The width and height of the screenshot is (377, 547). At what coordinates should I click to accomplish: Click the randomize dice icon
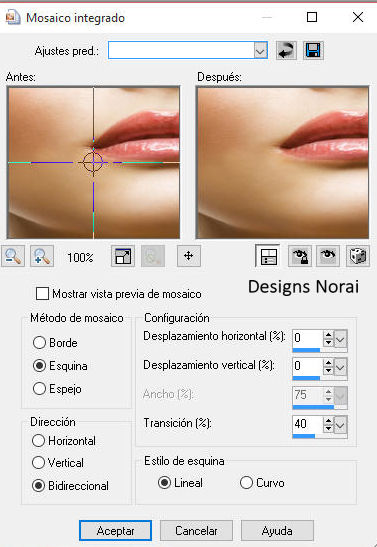(358, 256)
